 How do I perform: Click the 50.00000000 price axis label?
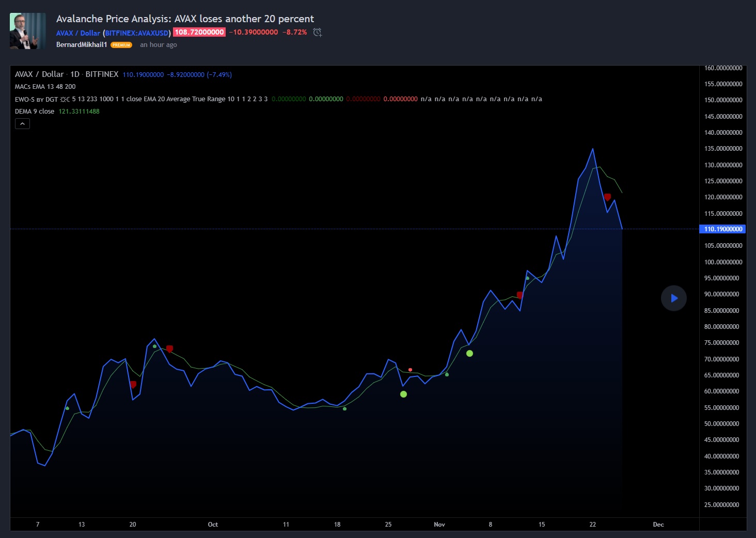pos(721,424)
